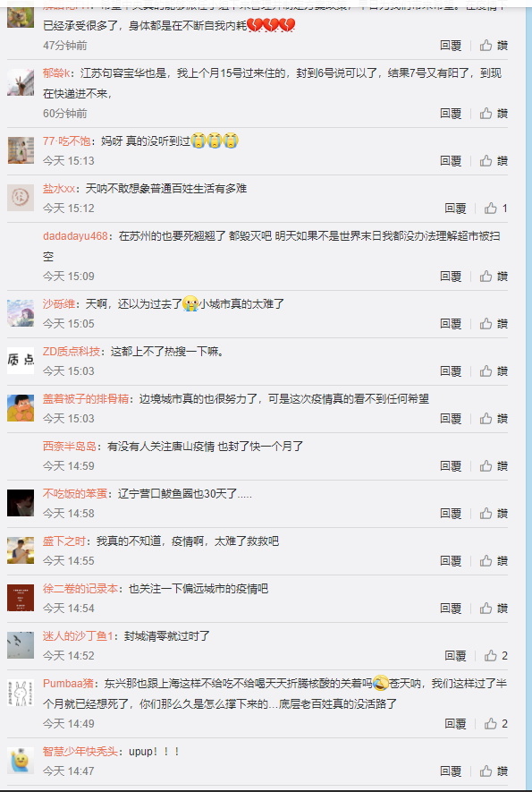Open 盖着被子的排骨精's profile via username
This screenshot has width=532, height=792.
tap(86, 398)
